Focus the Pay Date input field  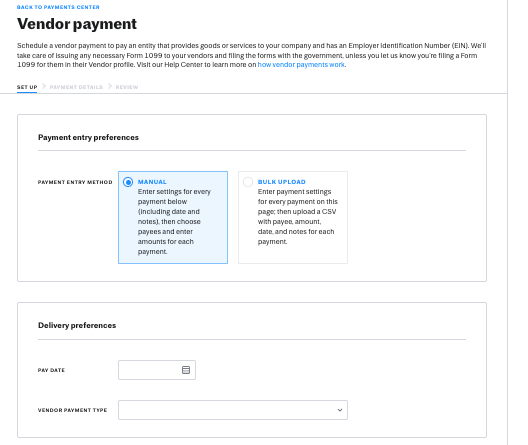pyautogui.click(x=157, y=370)
